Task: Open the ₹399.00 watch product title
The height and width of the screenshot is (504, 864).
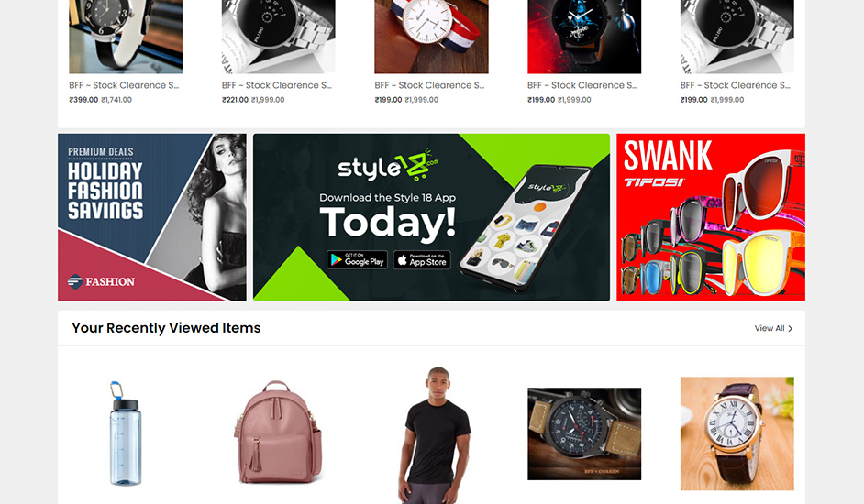Action: tap(124, 85)
